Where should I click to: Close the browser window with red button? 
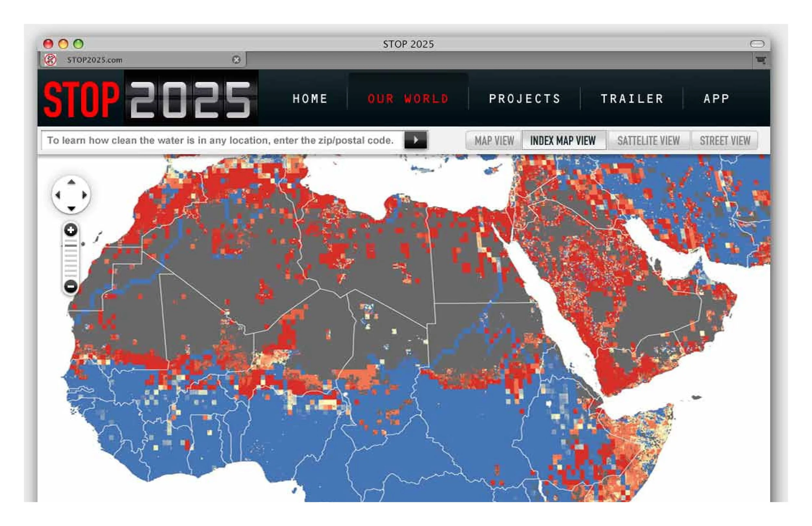click(48, 44)
